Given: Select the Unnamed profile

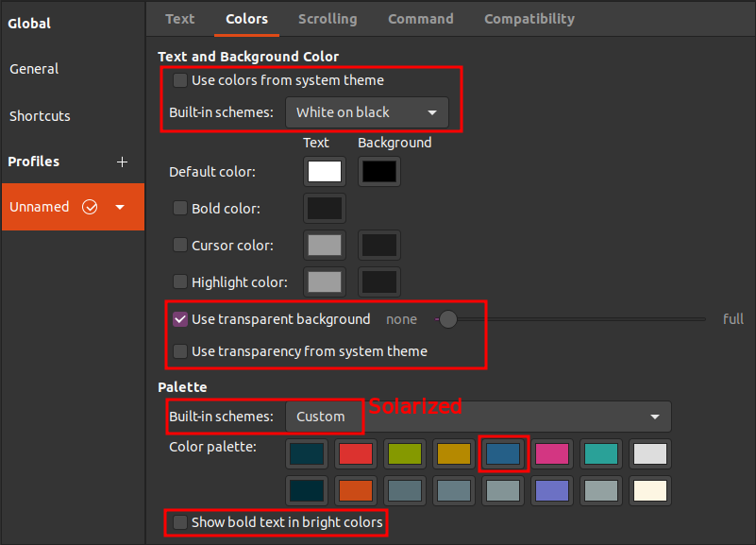Looking at the screenshot, I should tap(74, 207).
